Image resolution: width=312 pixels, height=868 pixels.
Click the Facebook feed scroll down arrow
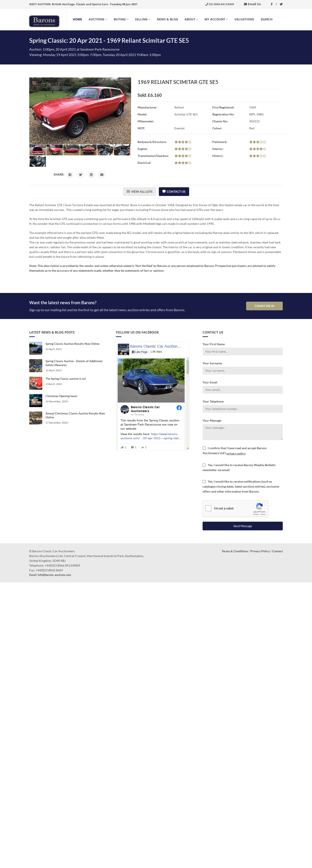[x=187, y=448]
